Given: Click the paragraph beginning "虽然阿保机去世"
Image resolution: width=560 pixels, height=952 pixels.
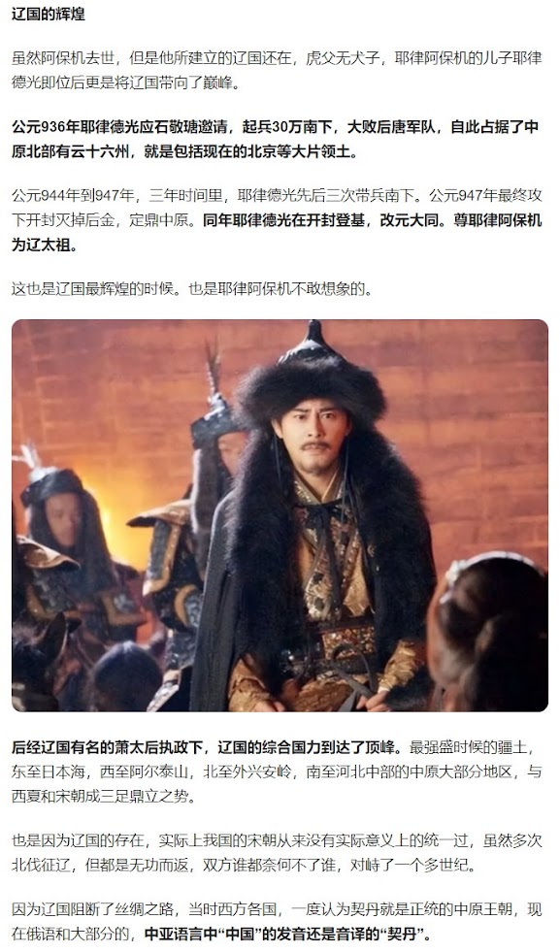Looking at the screenshot, I should tap(277, 71).
